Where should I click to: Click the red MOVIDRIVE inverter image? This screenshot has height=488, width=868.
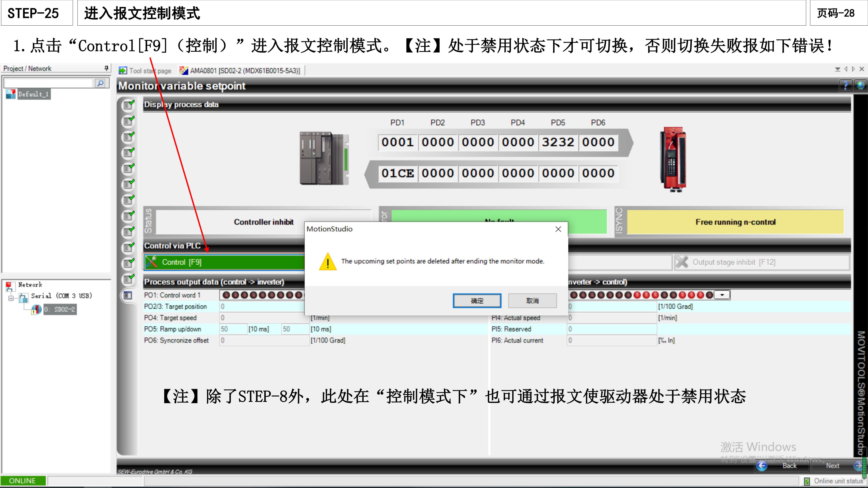(673, 160)
